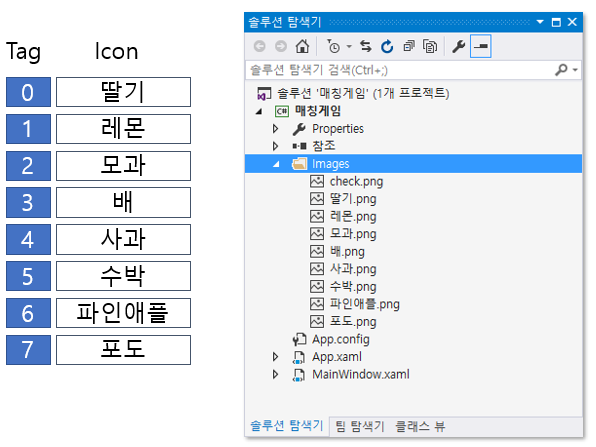Switch to 클래스 뷰 tab
Viewport: 596px width, 447px height.
[x=420, y=426]
